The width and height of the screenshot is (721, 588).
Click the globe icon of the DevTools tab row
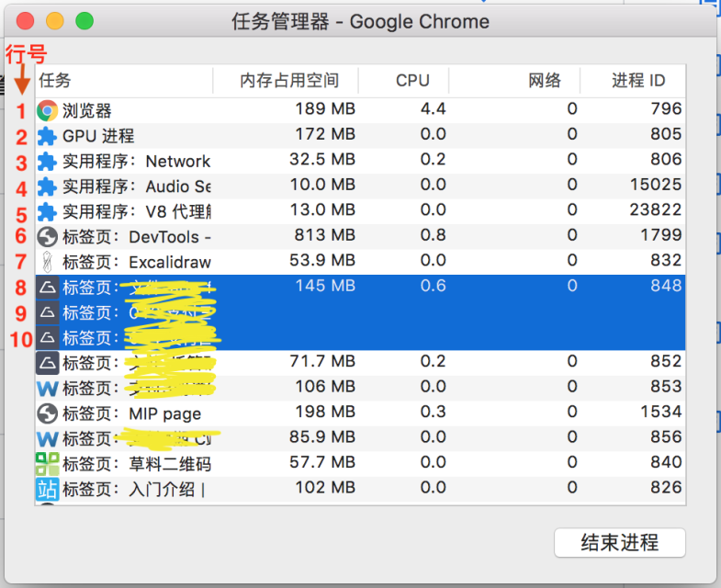(48, 237)
